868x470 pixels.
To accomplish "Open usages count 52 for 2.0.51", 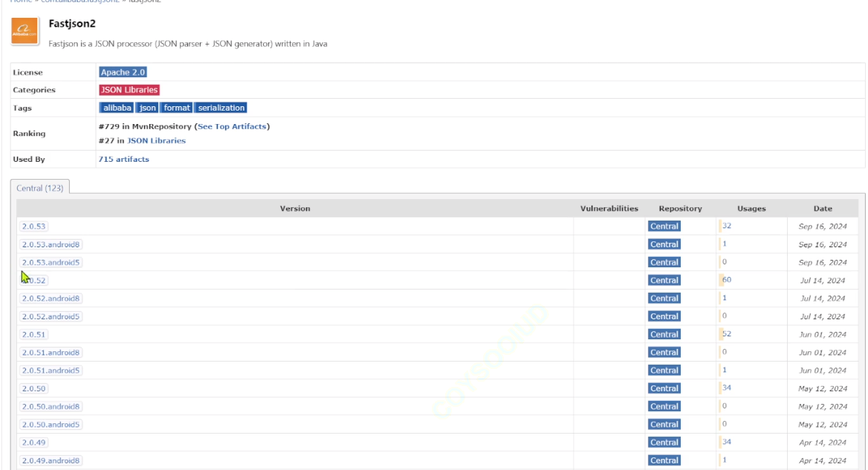I will pos(727,334).
